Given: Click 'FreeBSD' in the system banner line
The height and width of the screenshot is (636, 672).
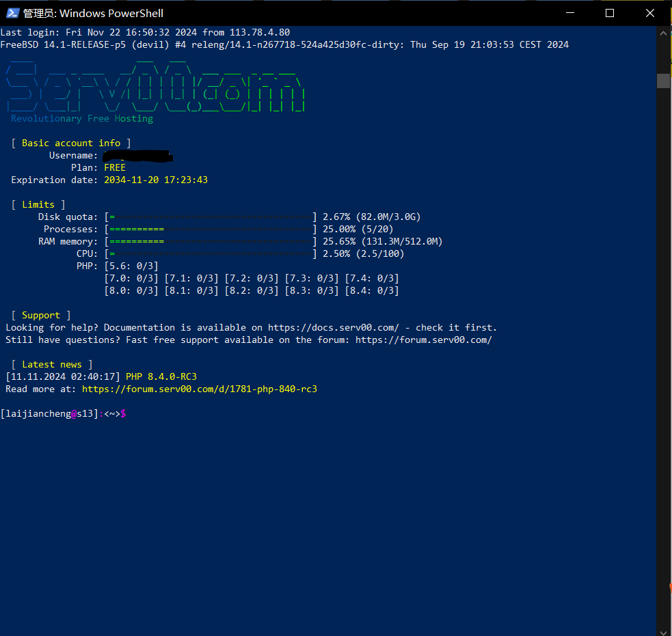Looking at the screenshot, I should point(19,45).
